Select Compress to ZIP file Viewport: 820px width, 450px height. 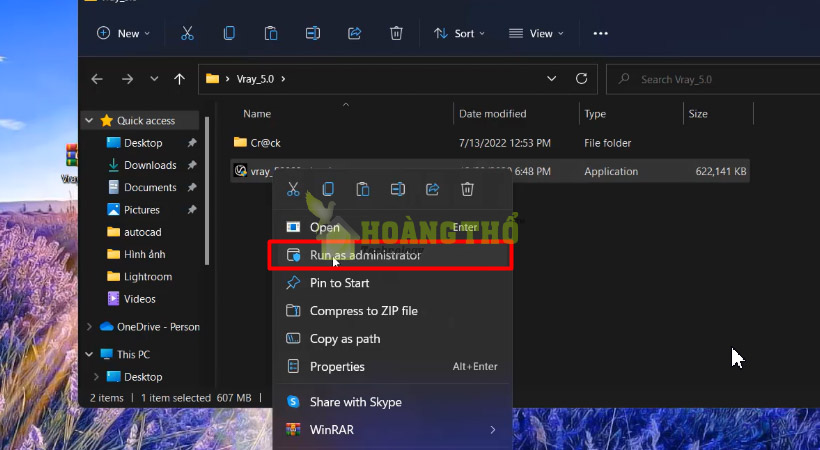click(391, 311)
